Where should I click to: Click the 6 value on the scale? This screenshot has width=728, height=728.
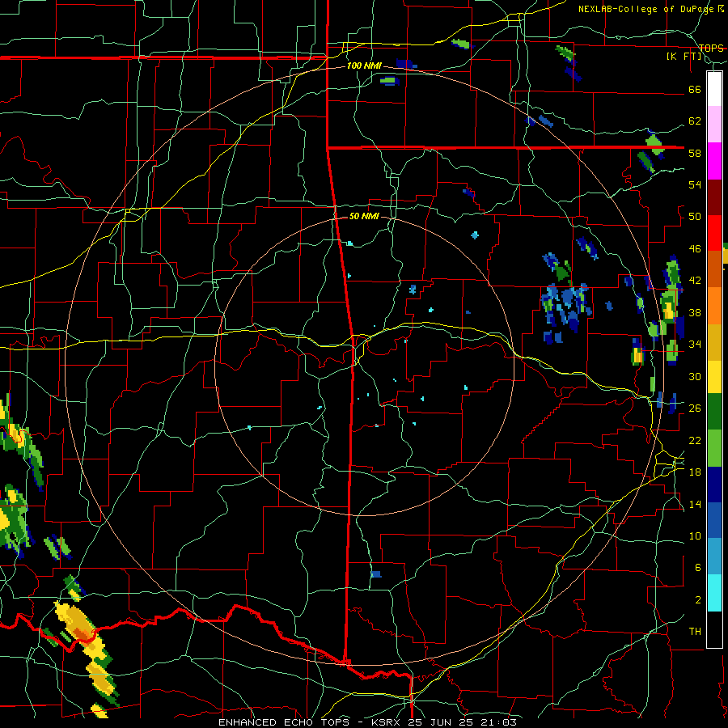pos(697,568)
